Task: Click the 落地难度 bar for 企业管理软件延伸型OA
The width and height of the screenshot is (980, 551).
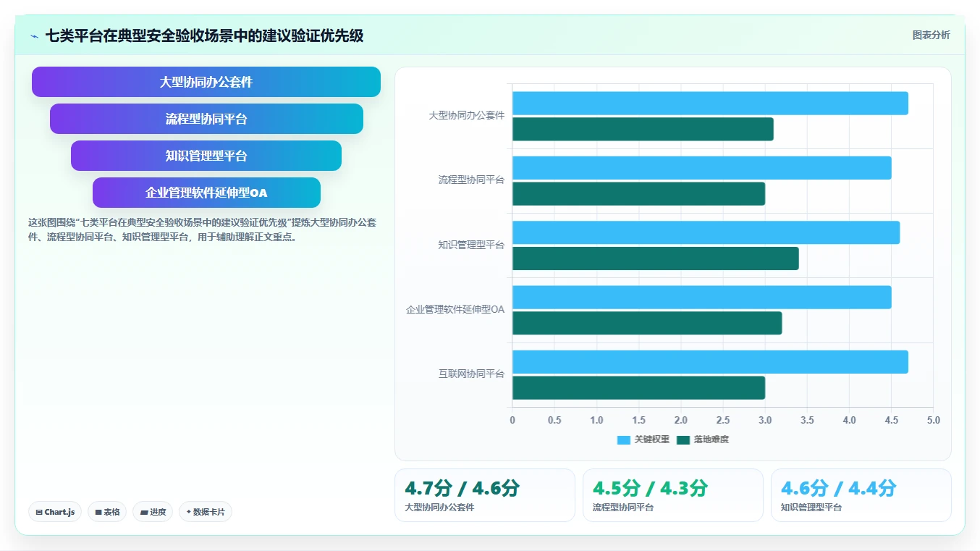Action: [x=647, y=323]
